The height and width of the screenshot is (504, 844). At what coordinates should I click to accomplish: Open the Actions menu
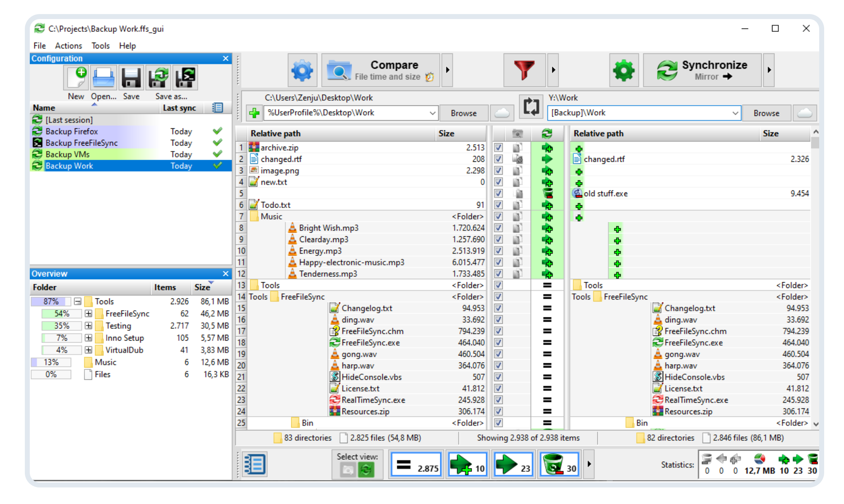68,46
